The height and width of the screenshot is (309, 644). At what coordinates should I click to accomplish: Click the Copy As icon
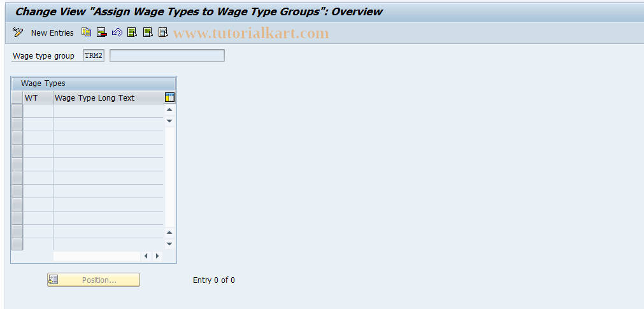(86, 32)
